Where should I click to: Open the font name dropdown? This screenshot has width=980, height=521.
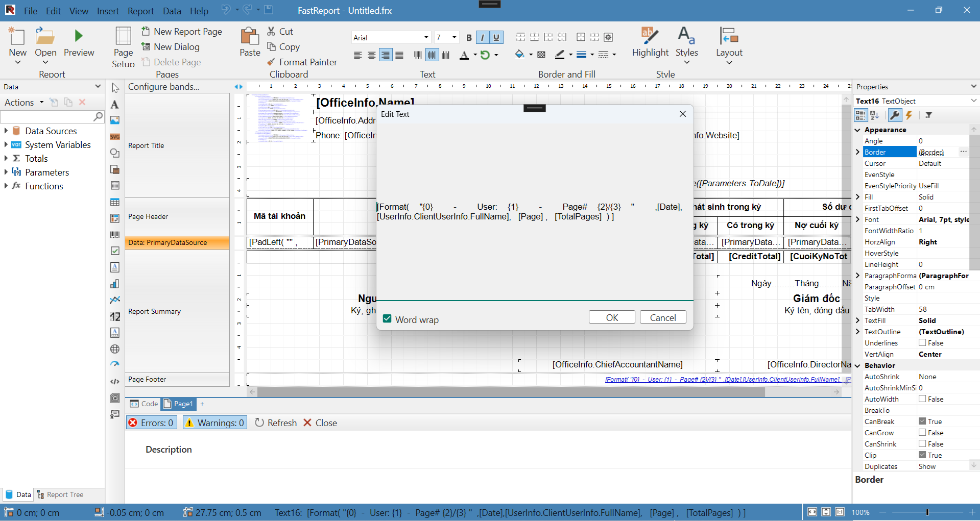426,38
